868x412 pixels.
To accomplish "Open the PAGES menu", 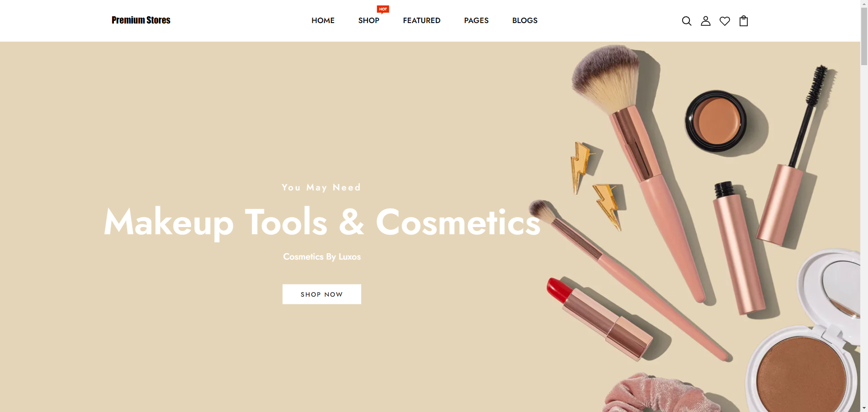I will pos(476,20).
